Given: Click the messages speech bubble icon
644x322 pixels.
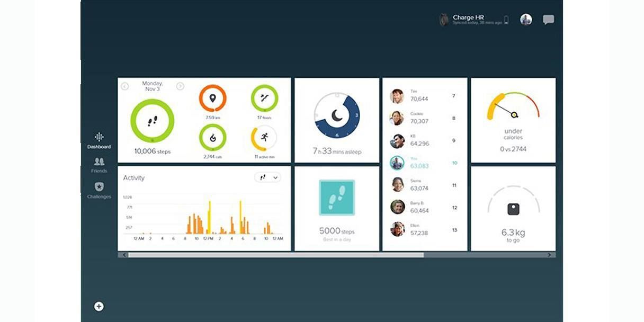Looking at the screenshot, I should tap(548, 20).
